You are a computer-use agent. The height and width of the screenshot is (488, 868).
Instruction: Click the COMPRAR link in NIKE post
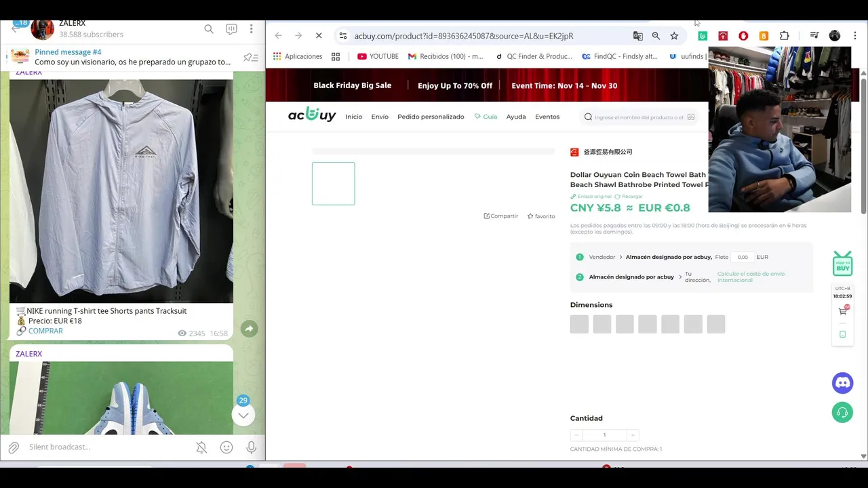(x=45, y=331)
